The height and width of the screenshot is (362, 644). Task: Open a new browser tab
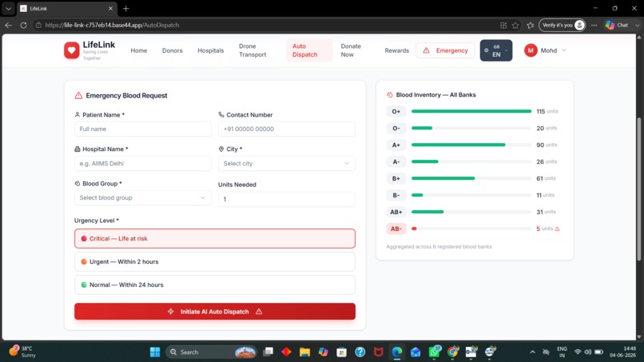point(126,8)
